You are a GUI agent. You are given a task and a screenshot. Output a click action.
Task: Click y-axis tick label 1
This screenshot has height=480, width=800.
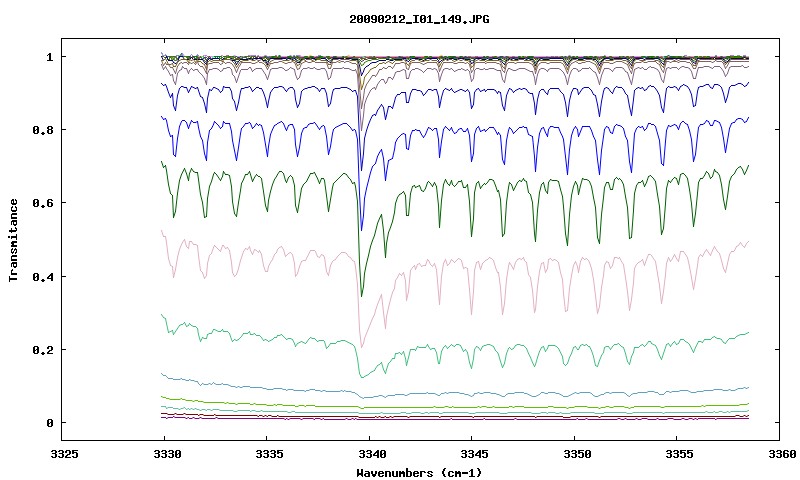[49, 57]
